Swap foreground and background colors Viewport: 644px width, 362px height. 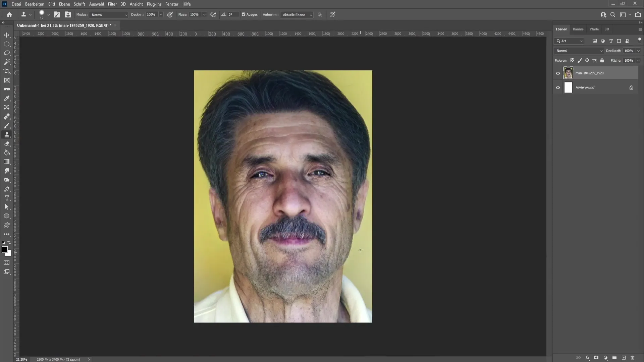(x=9, y=242)
